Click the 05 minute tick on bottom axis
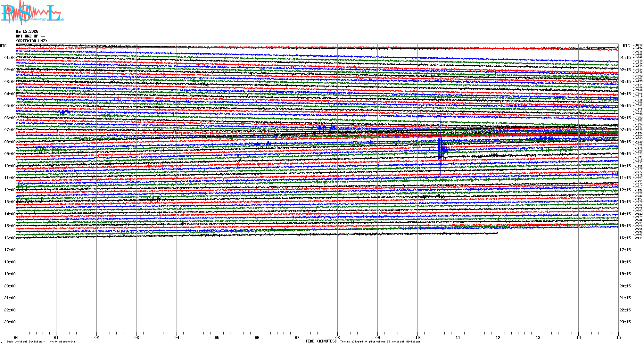This screenshot has height=346, width=644. (x=217, y=337)
